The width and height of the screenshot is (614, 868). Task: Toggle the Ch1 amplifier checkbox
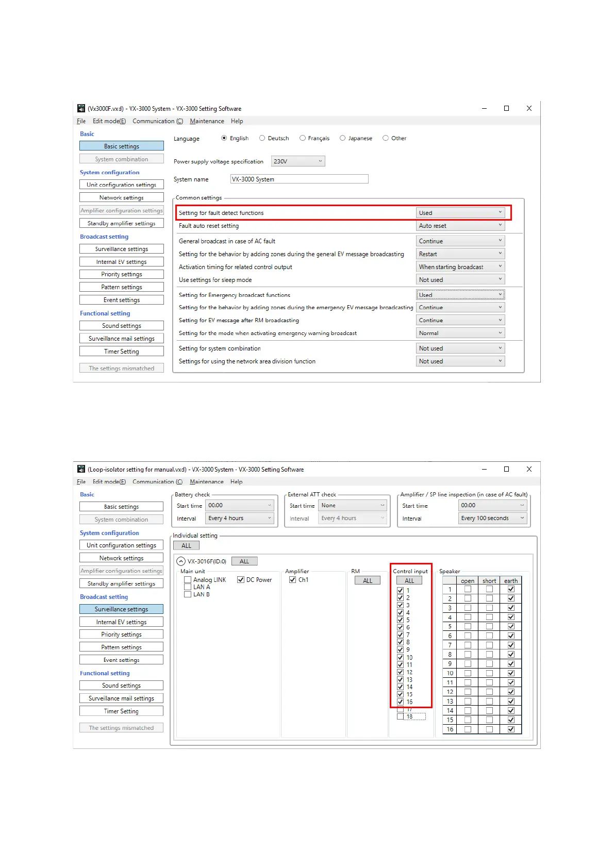click(293, 580)
